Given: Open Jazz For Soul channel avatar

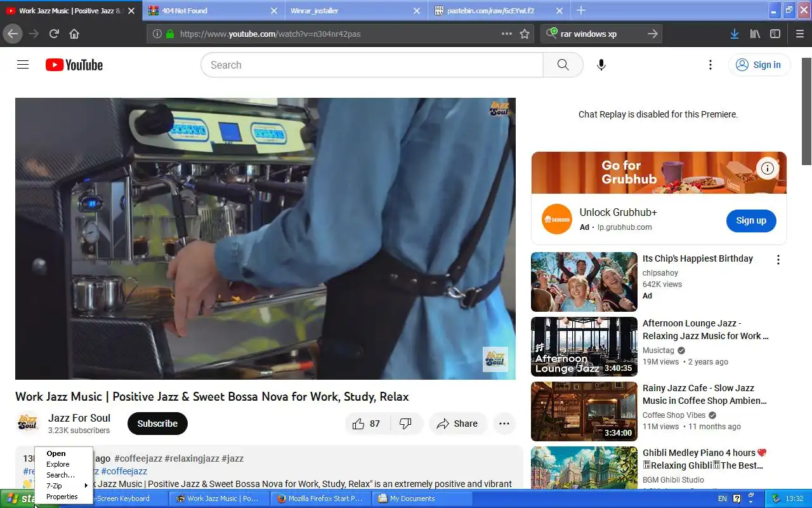Looking at the screenshot, I should point(28,424).
